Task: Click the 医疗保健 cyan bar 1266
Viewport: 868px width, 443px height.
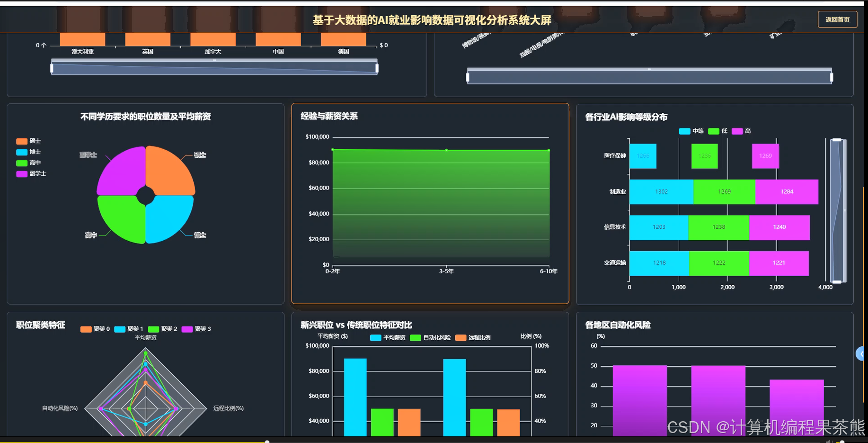Action: coord(643,156)
